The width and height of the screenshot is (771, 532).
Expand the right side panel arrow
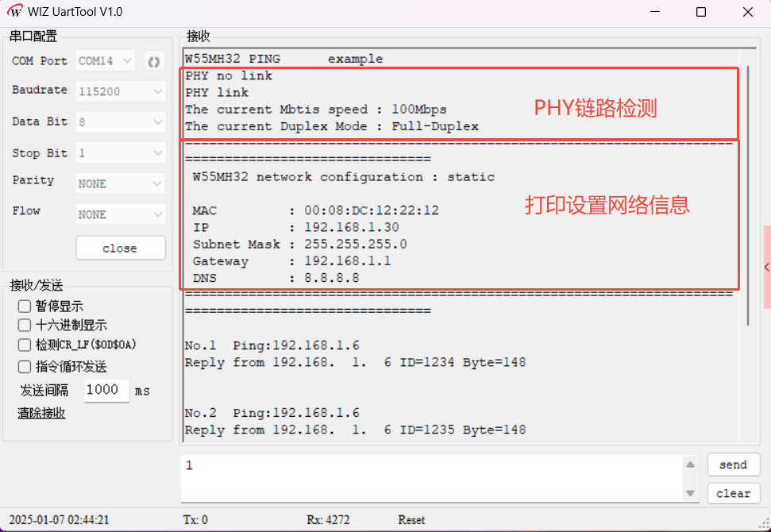point(766,268)
